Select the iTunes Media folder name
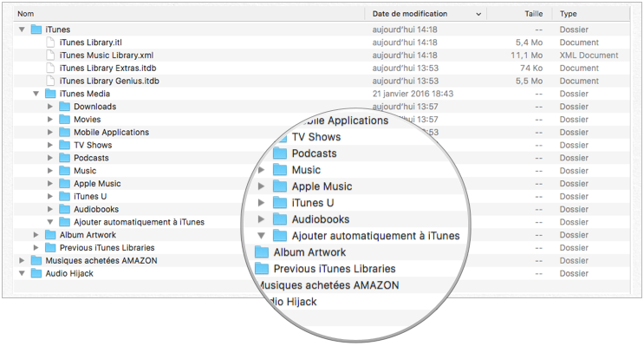 click(85, 94)
